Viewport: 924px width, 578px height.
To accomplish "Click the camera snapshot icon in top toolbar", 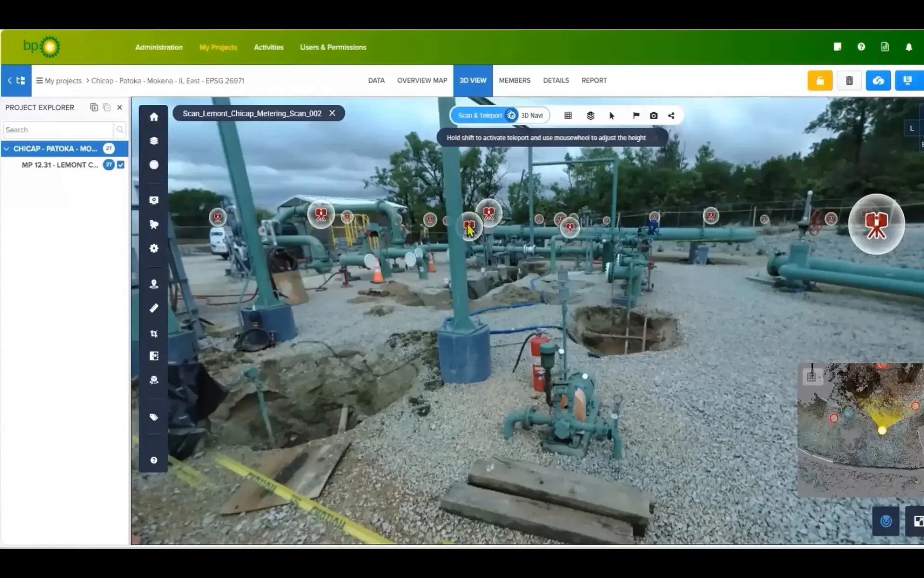I will [x=653, y=116].
